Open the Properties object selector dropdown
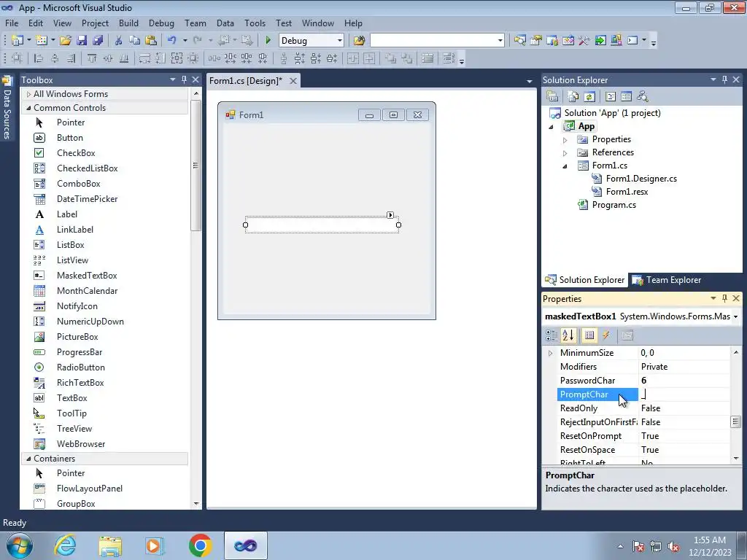 [x=735, y=316]
